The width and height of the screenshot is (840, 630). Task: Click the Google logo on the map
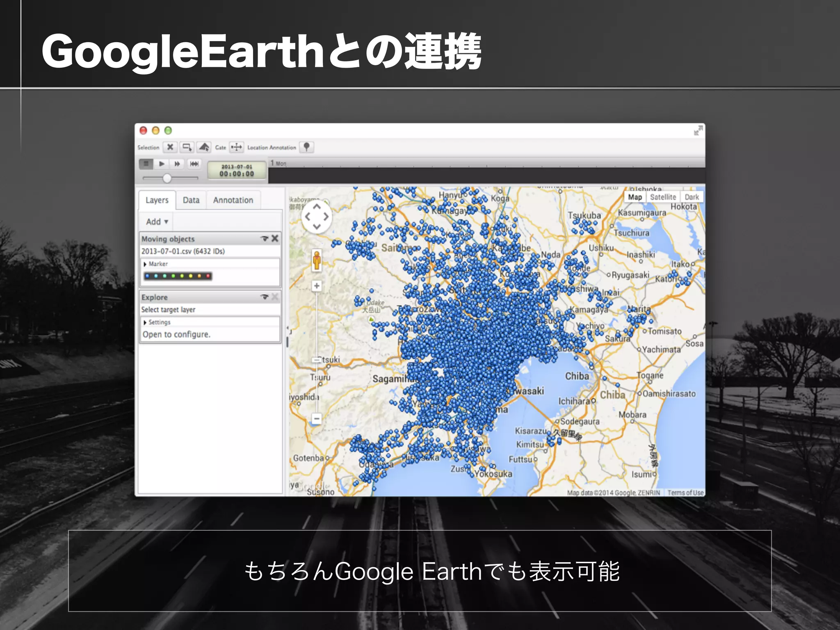pyautogui.click(x=314, y=486)
